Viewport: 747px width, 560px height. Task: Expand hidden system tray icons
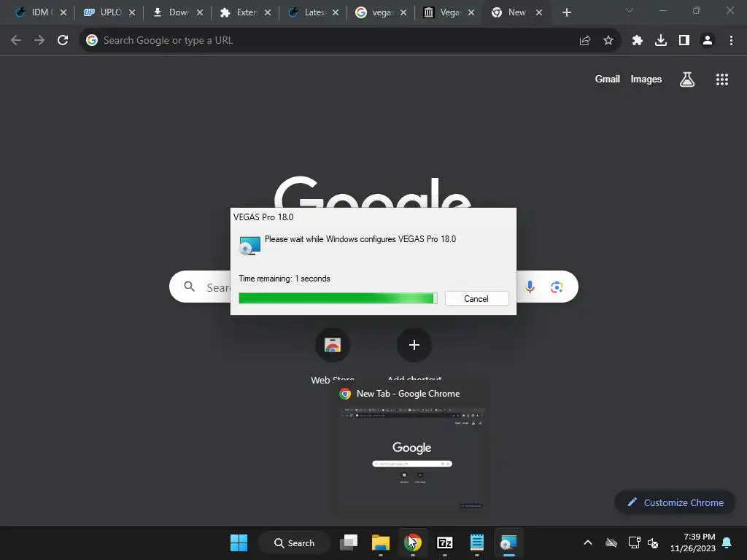pyautogui.click(x=588, y=542)
